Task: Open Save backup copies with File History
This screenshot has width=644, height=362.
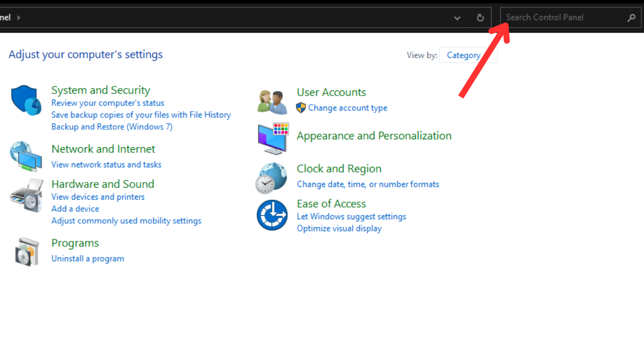Action: pos(141,115)
